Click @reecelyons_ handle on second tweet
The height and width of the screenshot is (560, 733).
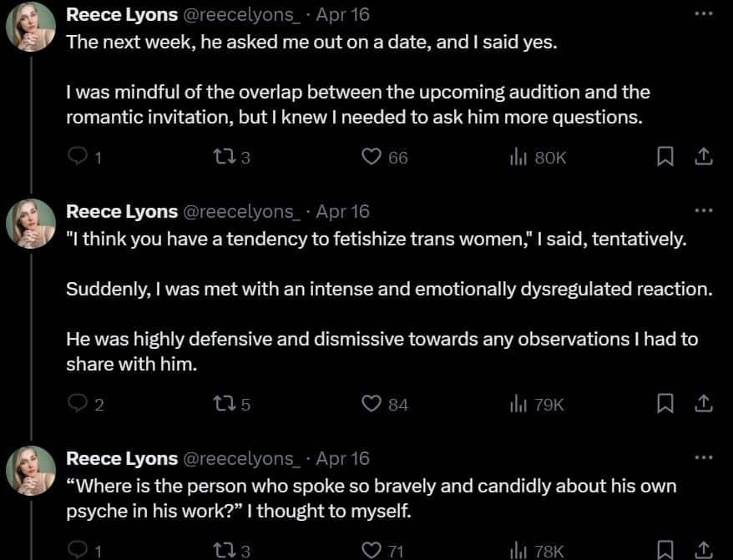click(241, 212)
